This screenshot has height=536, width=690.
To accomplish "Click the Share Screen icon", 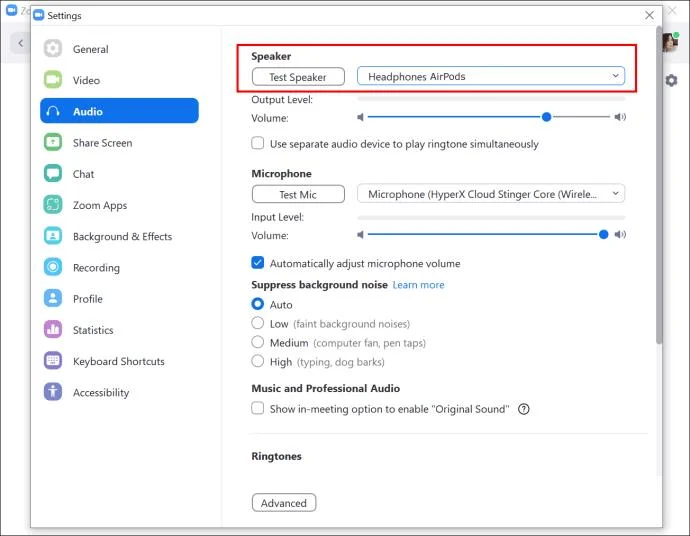I will tap(53, 142).
